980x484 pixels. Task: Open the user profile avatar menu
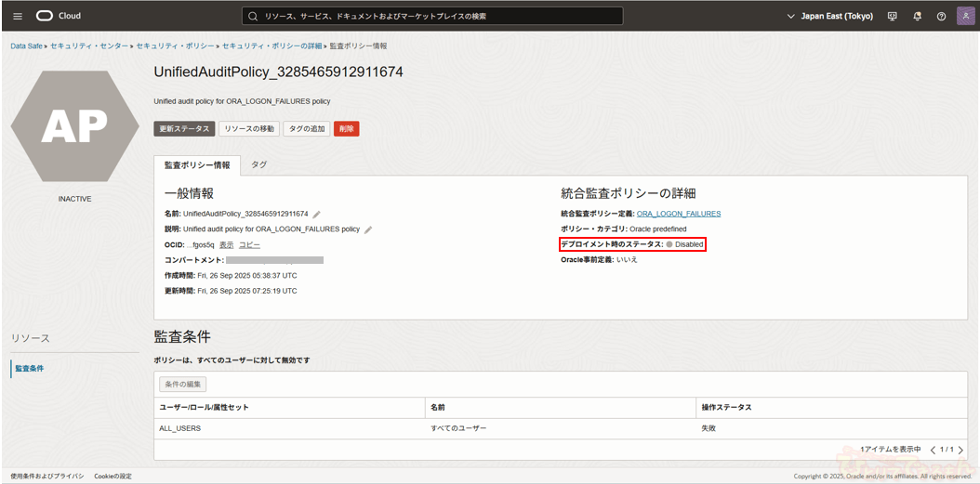tap(965, 16)
